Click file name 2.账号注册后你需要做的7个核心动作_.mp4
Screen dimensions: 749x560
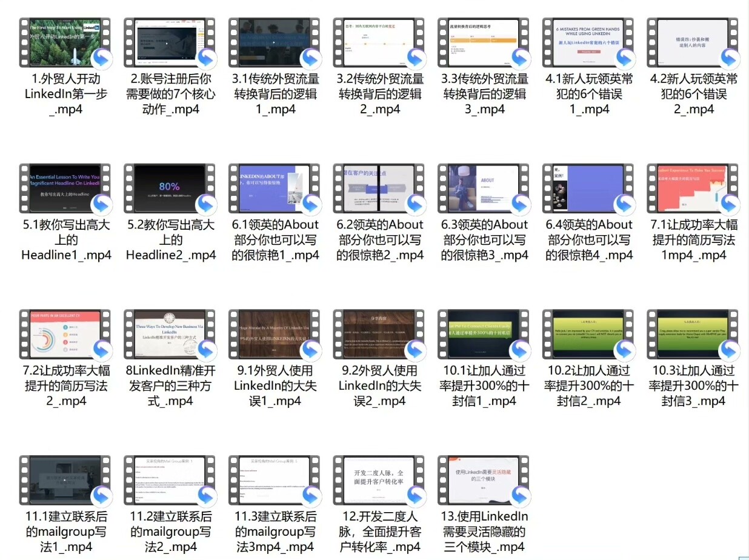(x=170, y=94)
